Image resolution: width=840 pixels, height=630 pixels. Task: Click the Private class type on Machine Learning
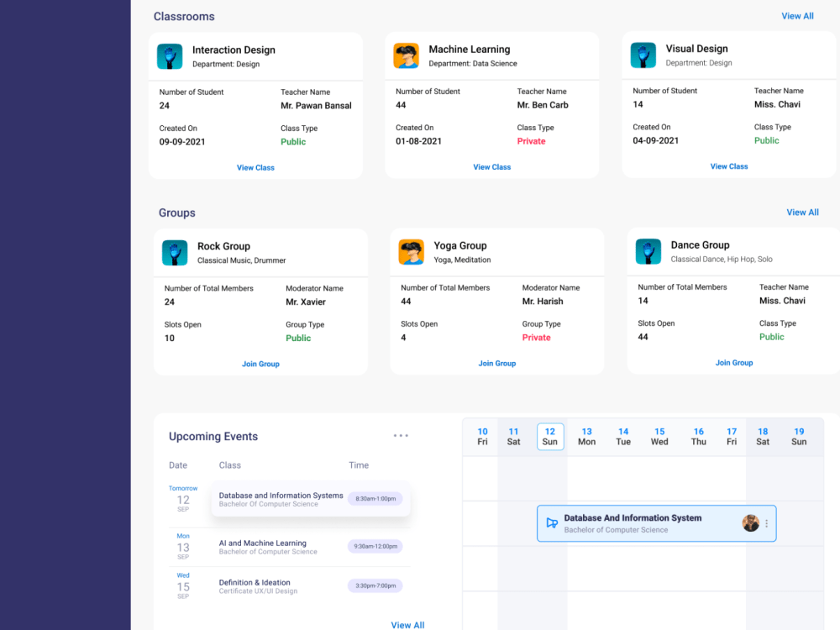[x=531, y=141]
